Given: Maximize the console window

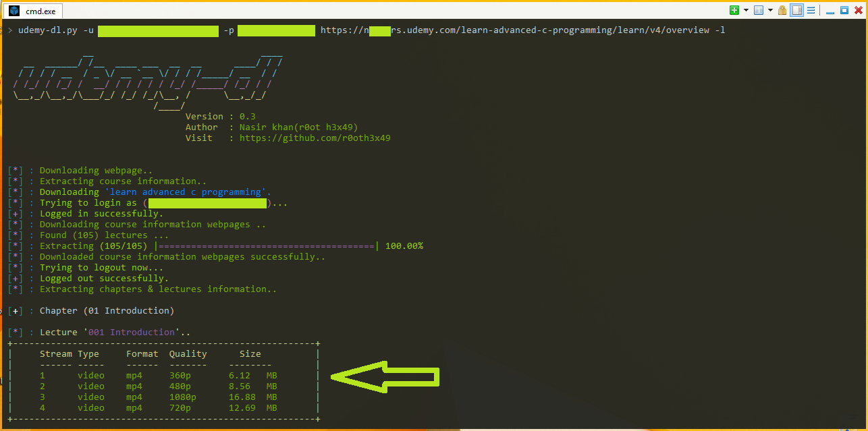Looking at the screenshot, I should tap(844, 10).
